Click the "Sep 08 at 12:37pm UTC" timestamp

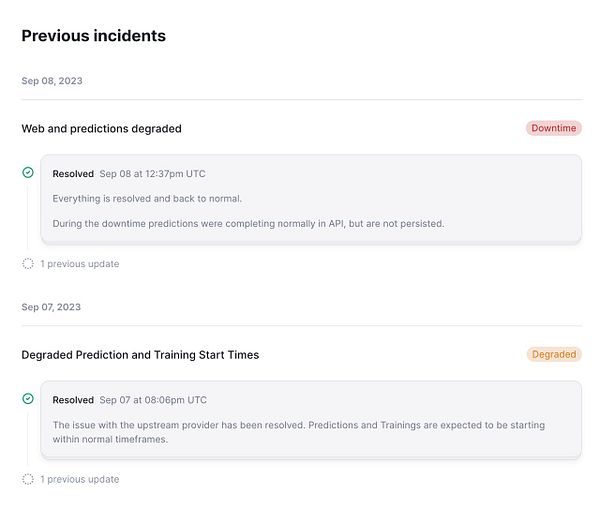[152, 174]
